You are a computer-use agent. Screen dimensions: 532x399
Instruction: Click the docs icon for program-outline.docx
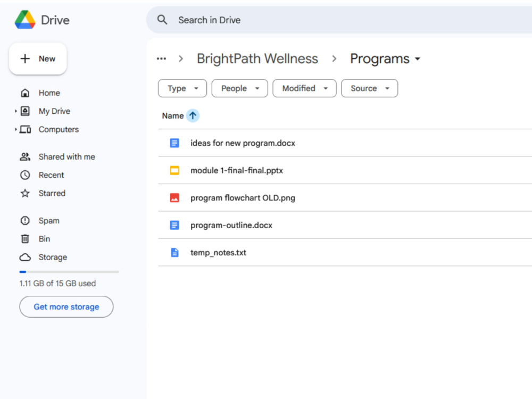(174, 225)
